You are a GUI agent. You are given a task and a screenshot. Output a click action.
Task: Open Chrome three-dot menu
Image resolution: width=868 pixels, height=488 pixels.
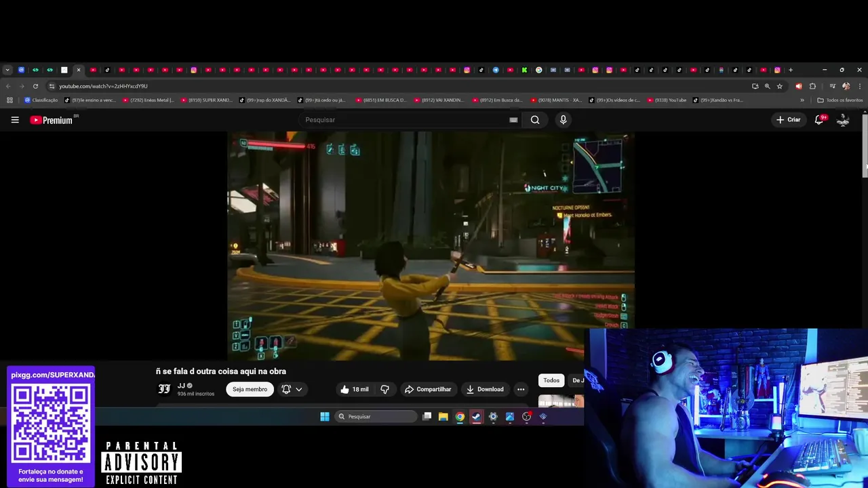click(860, 86)
